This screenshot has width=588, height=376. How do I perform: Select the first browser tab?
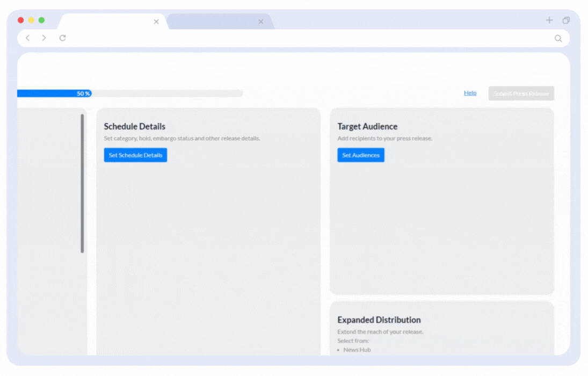click(x=107, y=21)
